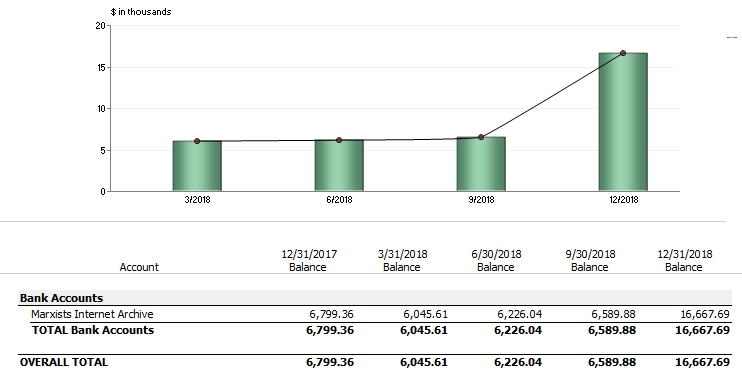The width and height of the screenshot is (742, 389).
Task: Click the 6/30/2018 Balance column header
Action: coord(496,260)
